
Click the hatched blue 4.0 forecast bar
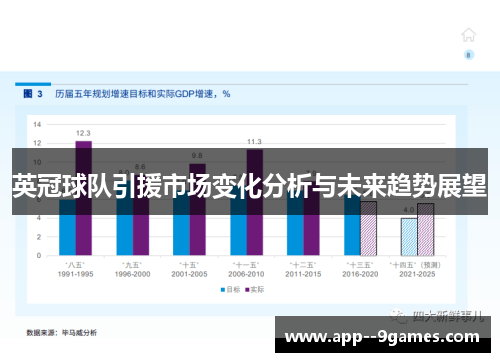tap(409, 237)
